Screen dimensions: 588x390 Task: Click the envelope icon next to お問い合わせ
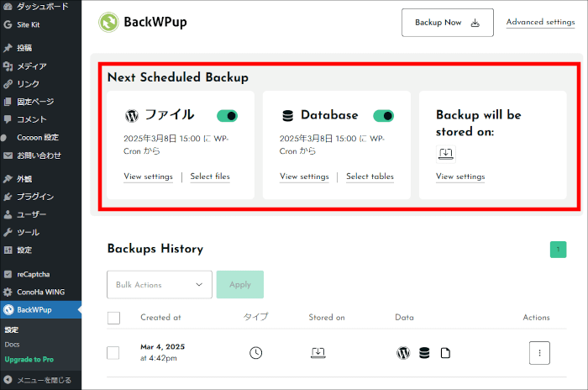point(8,155)
